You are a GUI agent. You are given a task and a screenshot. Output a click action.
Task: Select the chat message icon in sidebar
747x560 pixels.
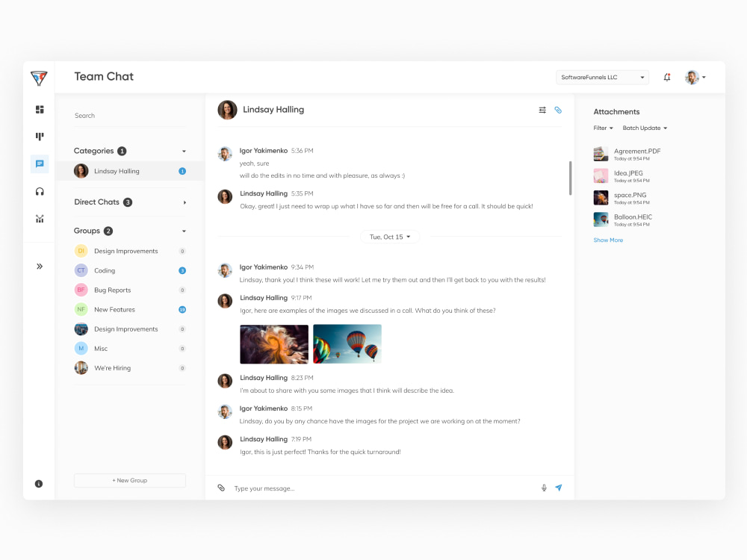(x=40, y=164)
